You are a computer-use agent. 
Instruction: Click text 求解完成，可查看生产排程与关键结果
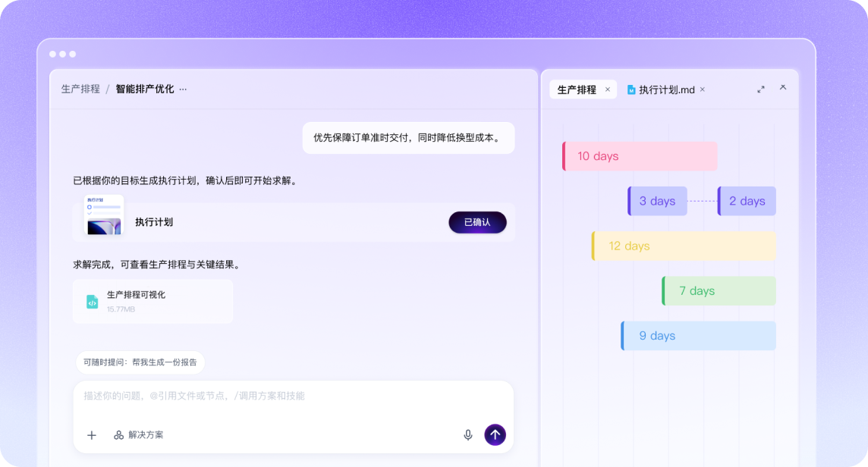point(159,265)
